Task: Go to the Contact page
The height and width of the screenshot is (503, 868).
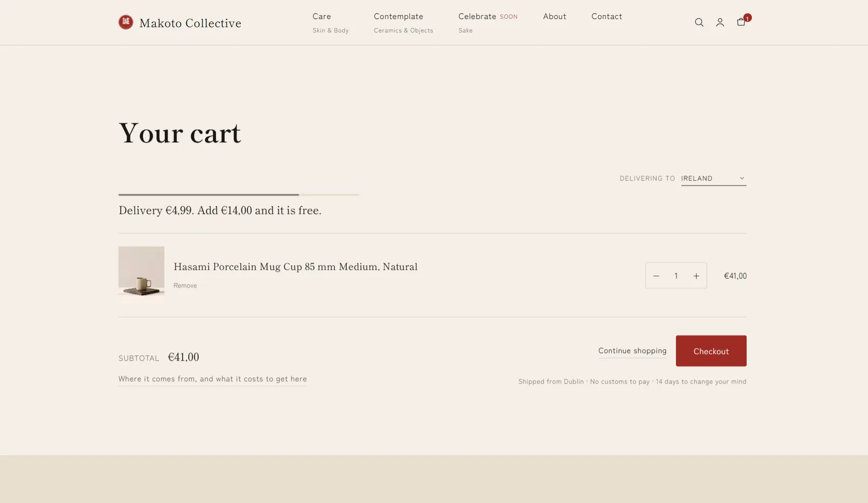Action: [x=607, y=16]
